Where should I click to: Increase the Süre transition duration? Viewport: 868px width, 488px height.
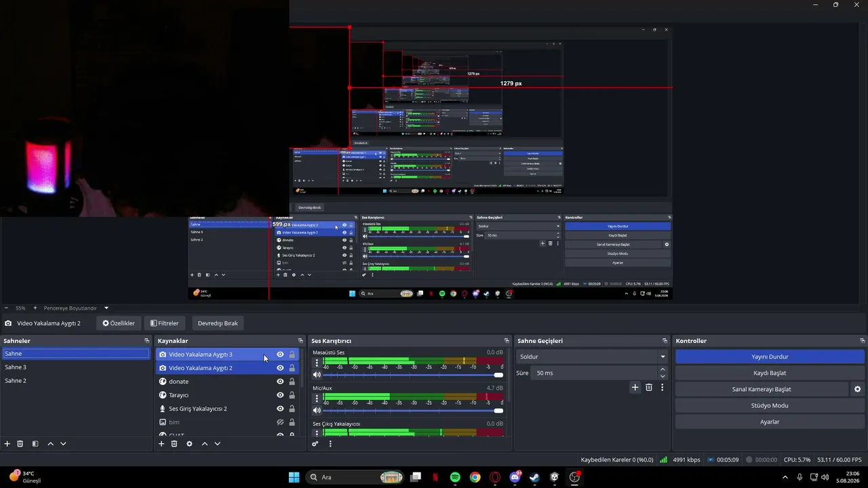pyautogui.click(x=663, y=369)
